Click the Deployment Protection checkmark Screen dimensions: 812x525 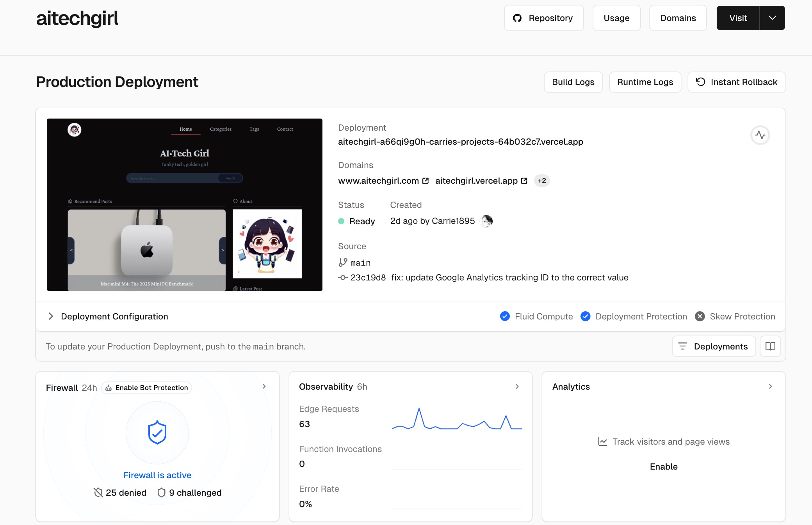coord(585,316)
